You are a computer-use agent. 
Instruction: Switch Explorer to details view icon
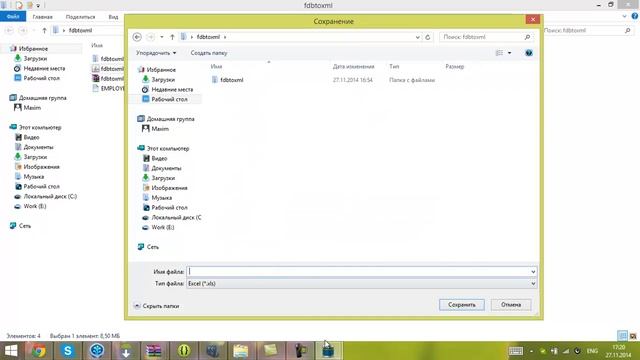[622, 336]
